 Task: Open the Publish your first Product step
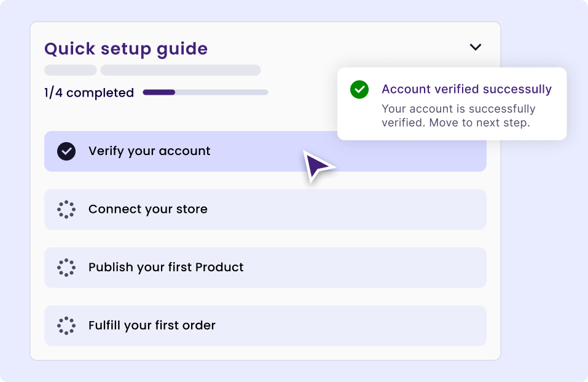click(x=264, y=268)
